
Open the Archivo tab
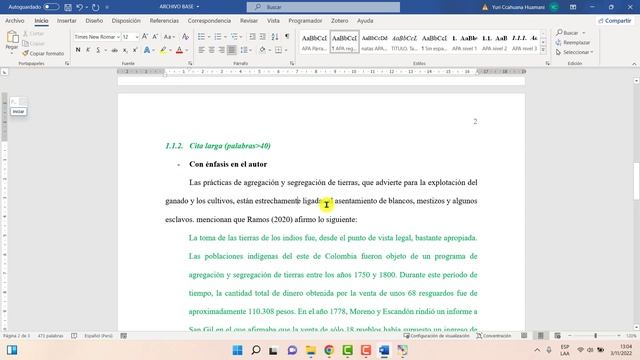click(x=15, y=20)
